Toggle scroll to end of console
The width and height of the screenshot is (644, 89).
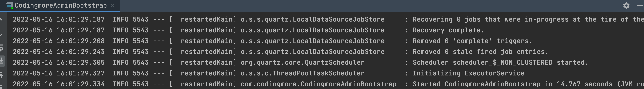[1, 61]
